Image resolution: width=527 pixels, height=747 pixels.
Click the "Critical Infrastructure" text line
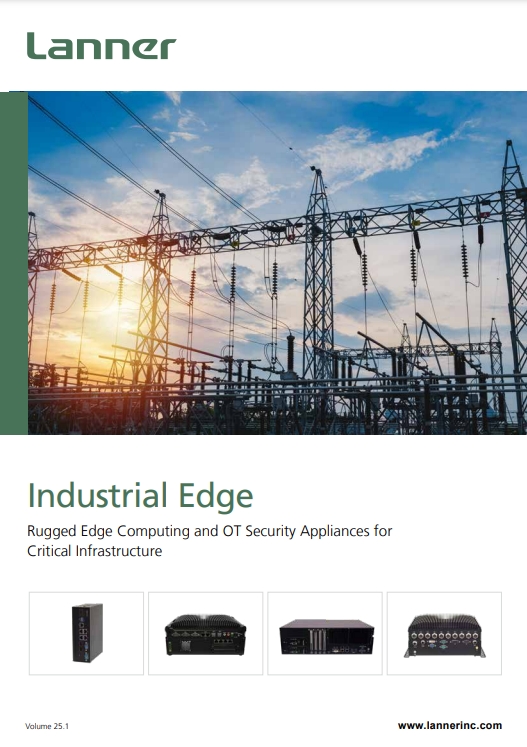[x=94, y=551]
